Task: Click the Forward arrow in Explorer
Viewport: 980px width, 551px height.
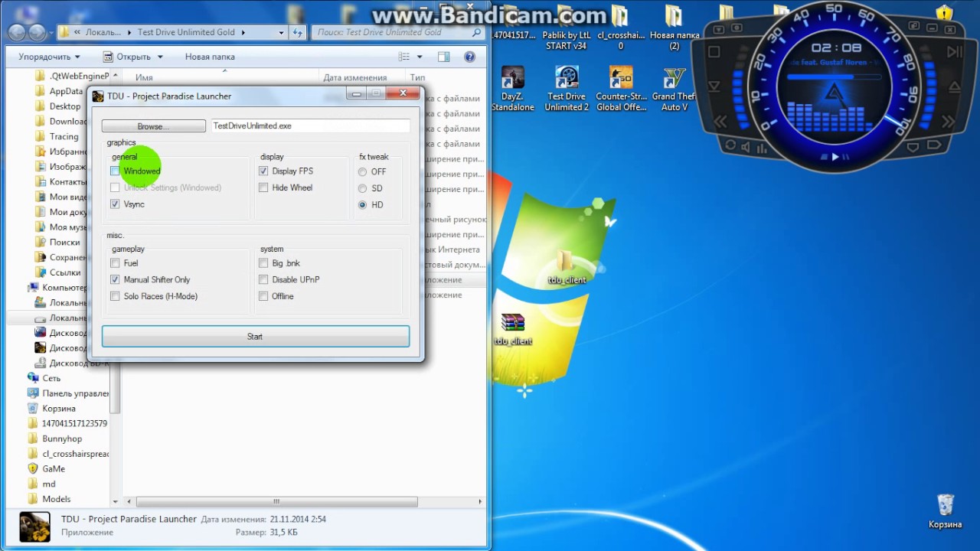Action: [x=37, y=32]
